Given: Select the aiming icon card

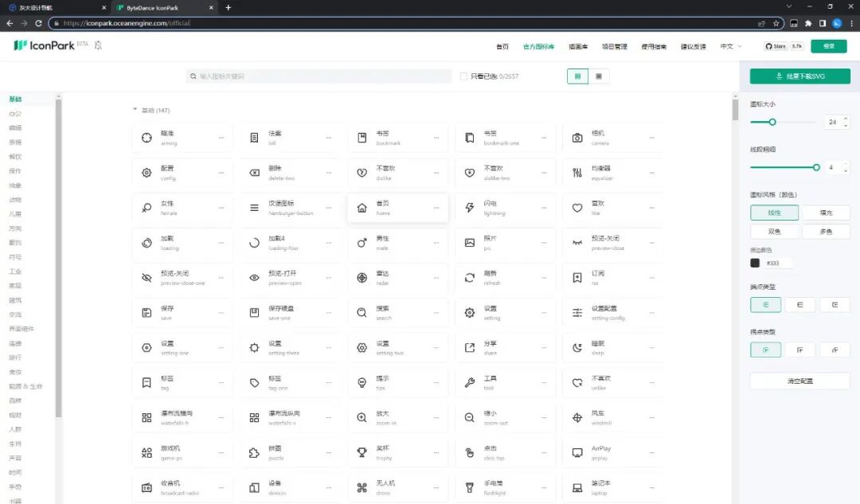Looking at the screenshot, I should [x=182, y=138].
